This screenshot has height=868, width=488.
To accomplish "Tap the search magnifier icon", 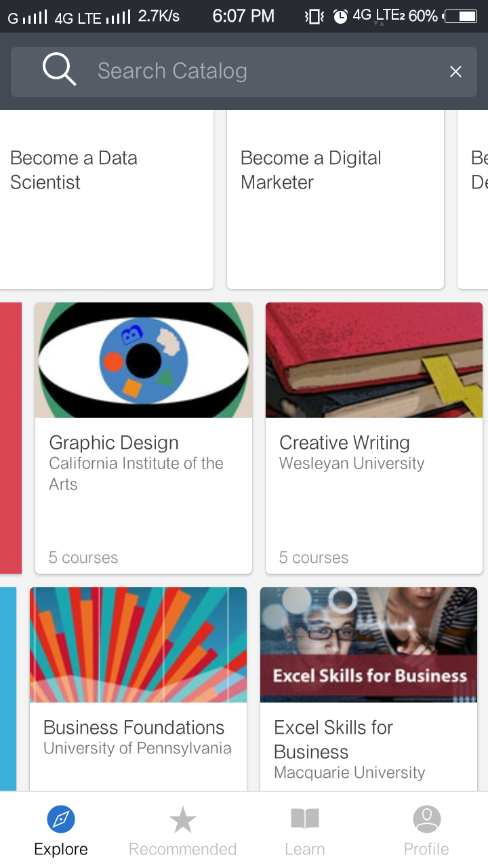I will pyautogui.click(x=59, y=70).
